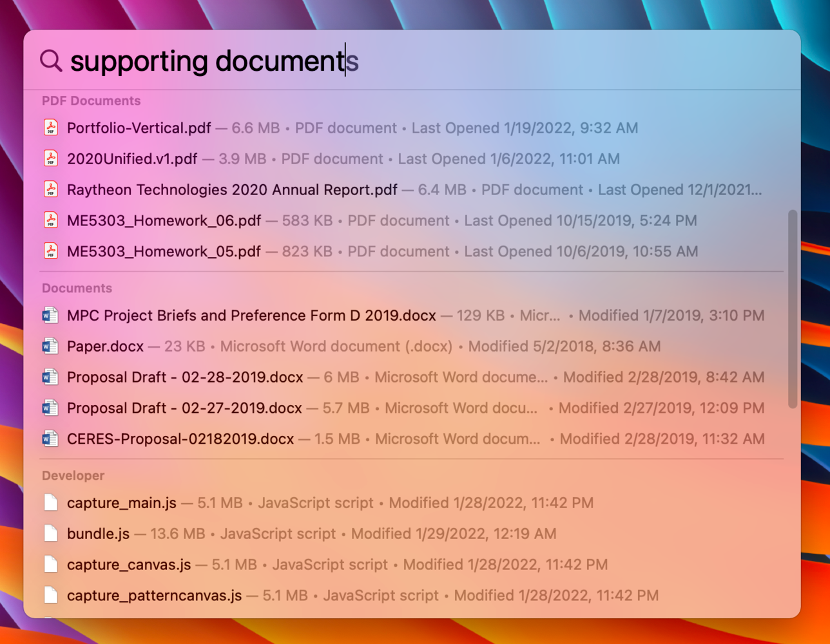Screen dimensions: 830x644
Task: Select the Paper.docx file name
Action: tap(106, 346)
